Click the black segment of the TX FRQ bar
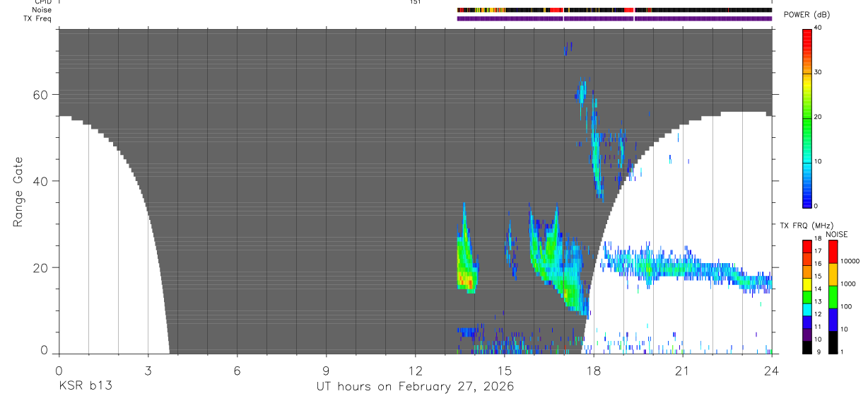 (x=807, y=347)
